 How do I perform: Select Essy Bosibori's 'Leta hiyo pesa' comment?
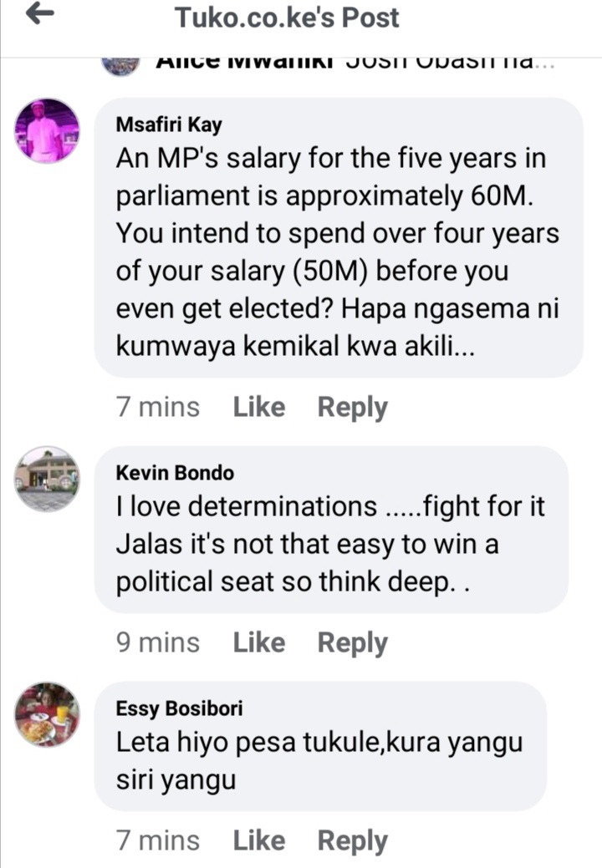(319, 760)
